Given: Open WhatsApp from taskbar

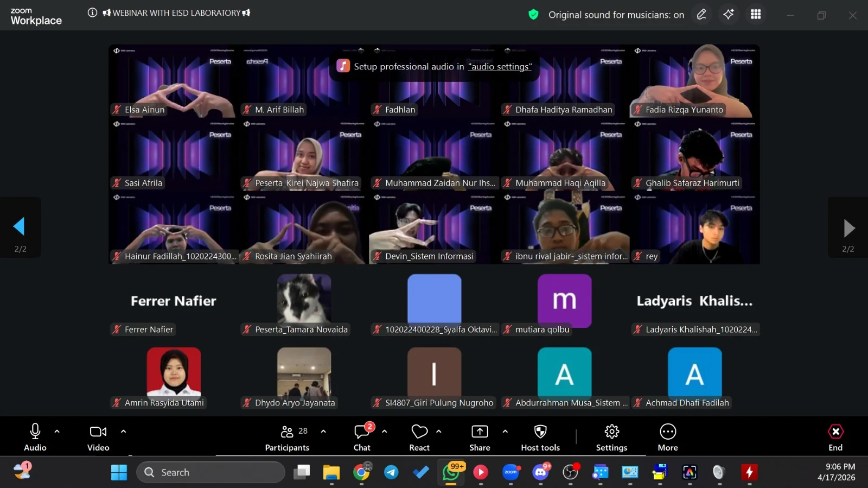Looking at the screenshot, I should point(451,472).
